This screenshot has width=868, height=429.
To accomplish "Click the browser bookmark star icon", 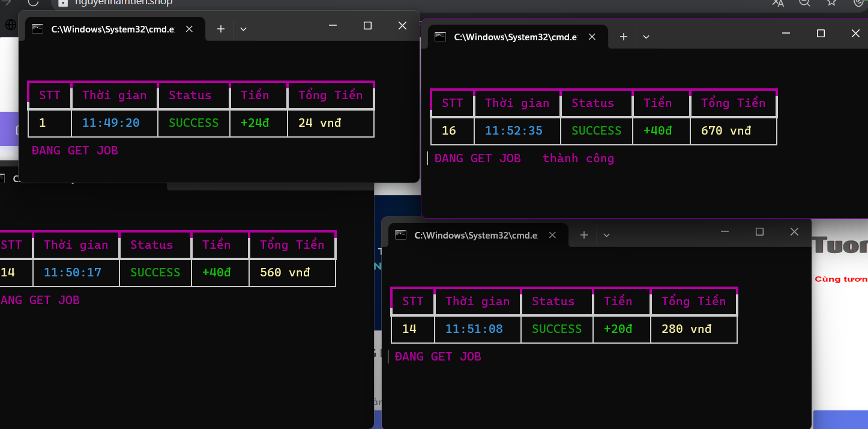I will coord(831,2).
